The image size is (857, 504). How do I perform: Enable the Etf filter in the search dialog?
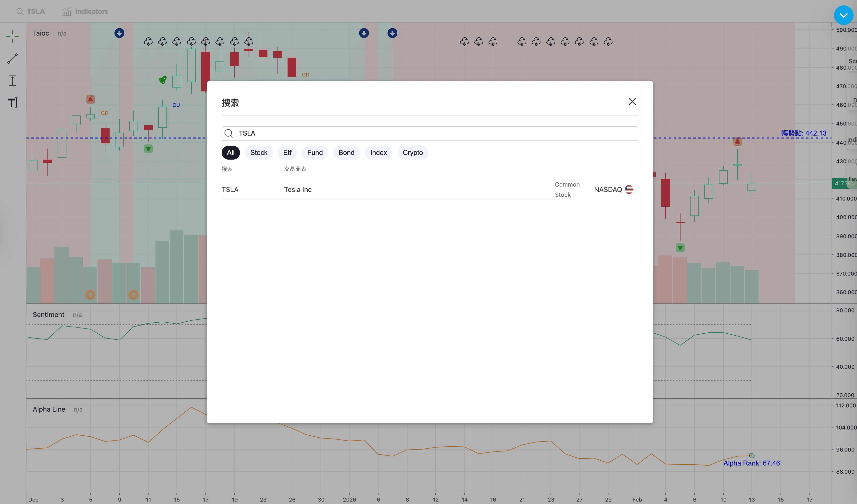coord(287,153)
